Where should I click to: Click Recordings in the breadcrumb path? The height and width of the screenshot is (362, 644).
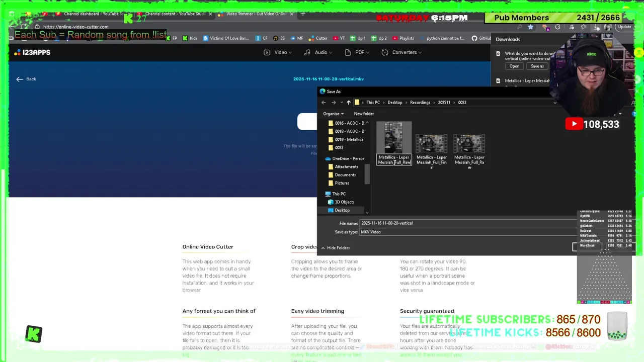click(420, 103)
